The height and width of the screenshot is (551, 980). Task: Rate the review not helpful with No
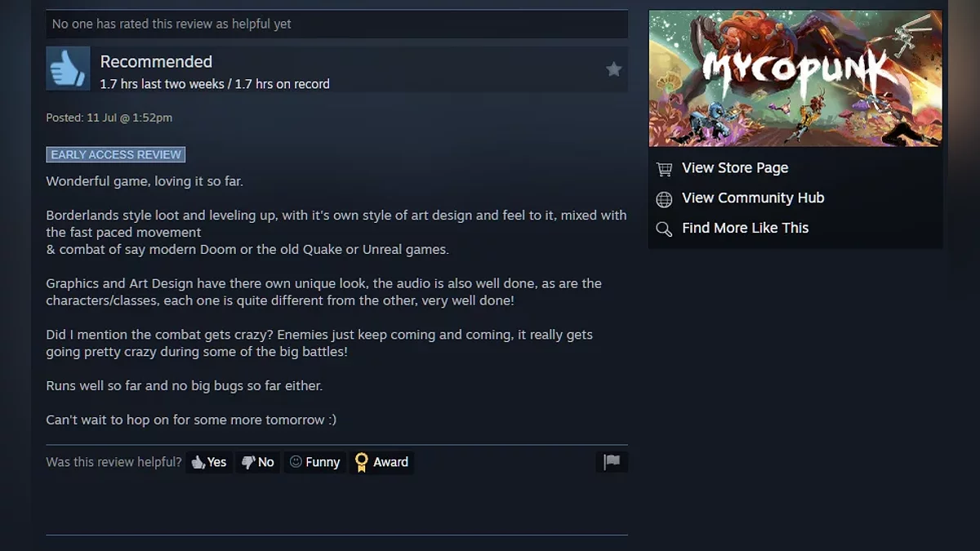click(x=258, y=462)
